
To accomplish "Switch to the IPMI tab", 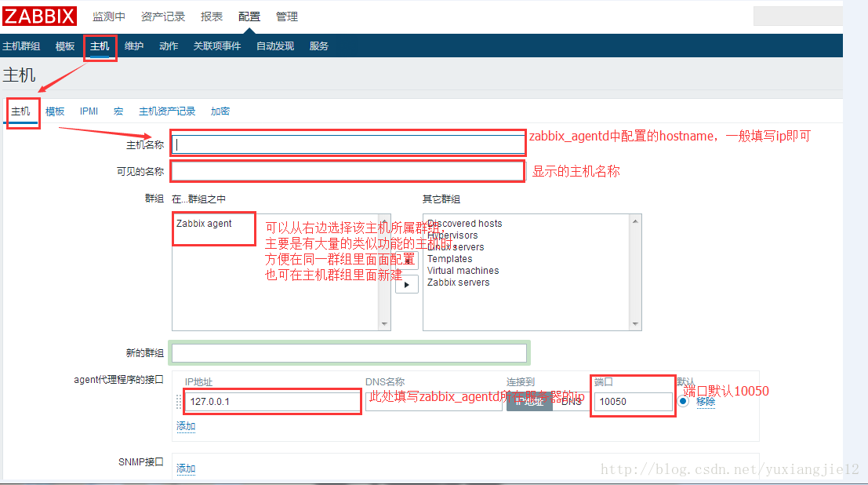I will pos(89,111).
